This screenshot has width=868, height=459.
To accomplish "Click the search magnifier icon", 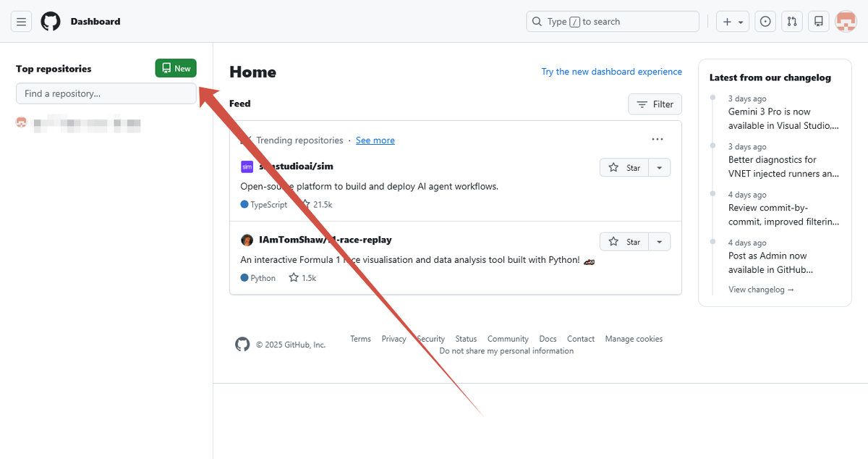I will (x=537, y=22).
